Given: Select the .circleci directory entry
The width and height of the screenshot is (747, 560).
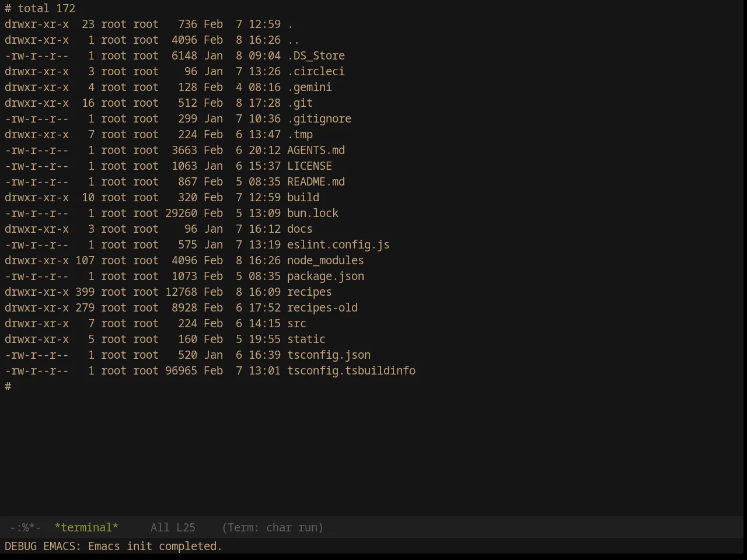Looking at the screenshot, I should pyautogui.click(x=316, y=71).
